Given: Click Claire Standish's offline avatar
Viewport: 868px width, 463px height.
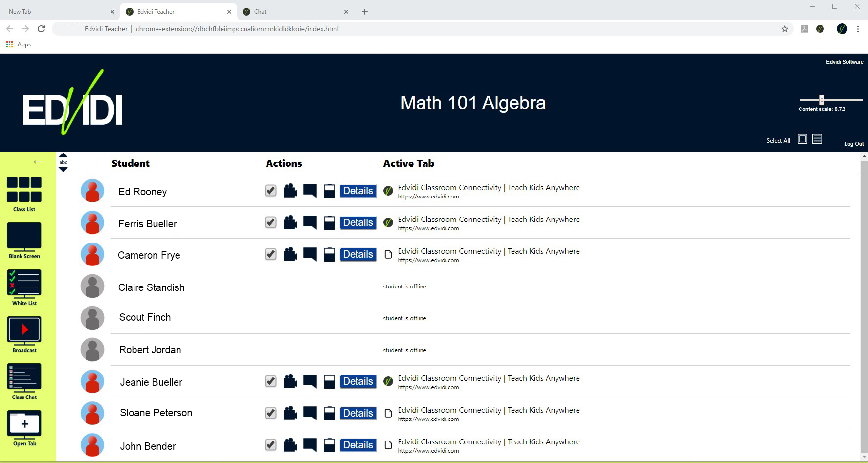Looking at the screenshot, I should (x=92, y=286).
